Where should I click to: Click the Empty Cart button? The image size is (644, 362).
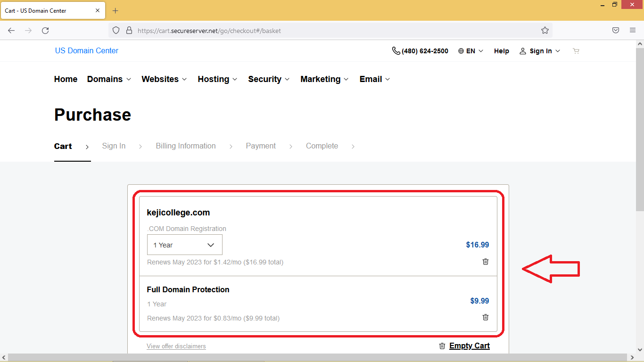point(464,346)
